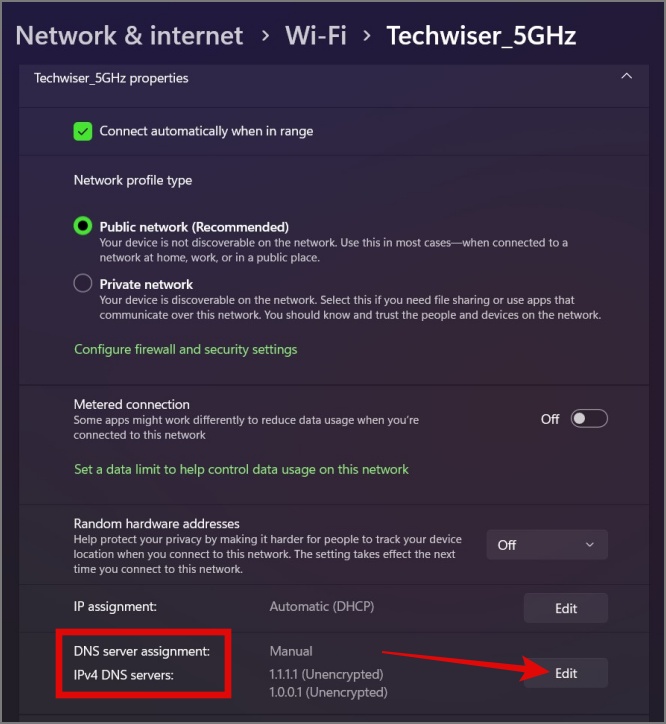The image size is (666, 724).
Task: Open the Wi-Fi breadcrumb
Action: coord(315,36)
